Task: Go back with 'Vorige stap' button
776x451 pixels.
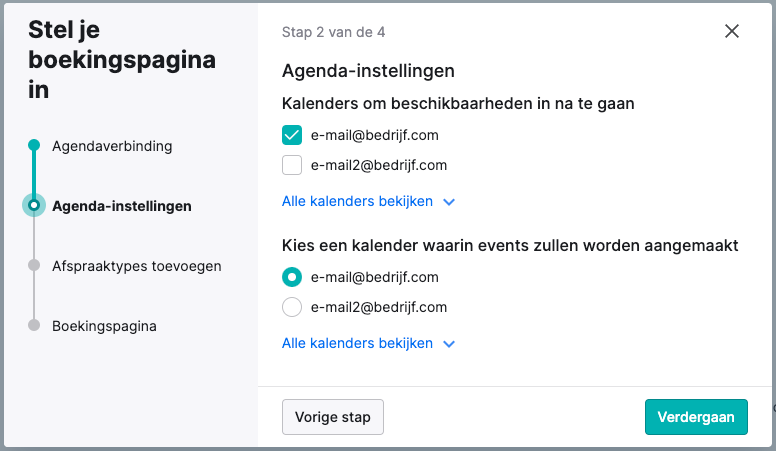Action: point(333,417)
